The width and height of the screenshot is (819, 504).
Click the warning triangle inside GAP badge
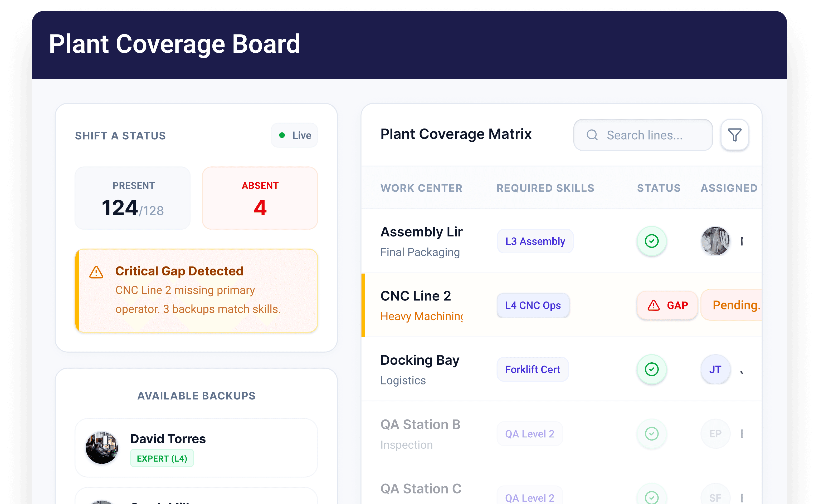[x=653, y=305]
